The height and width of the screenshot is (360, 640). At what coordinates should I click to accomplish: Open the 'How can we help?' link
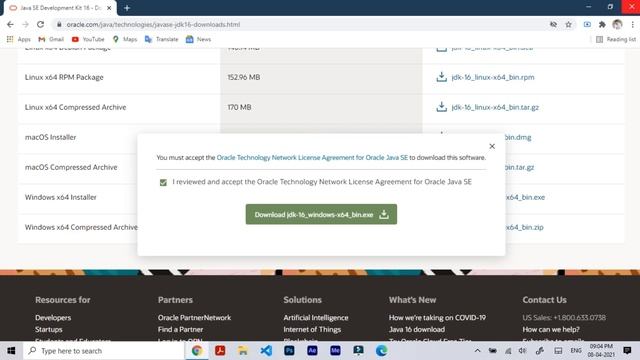(x=551, y=329)
